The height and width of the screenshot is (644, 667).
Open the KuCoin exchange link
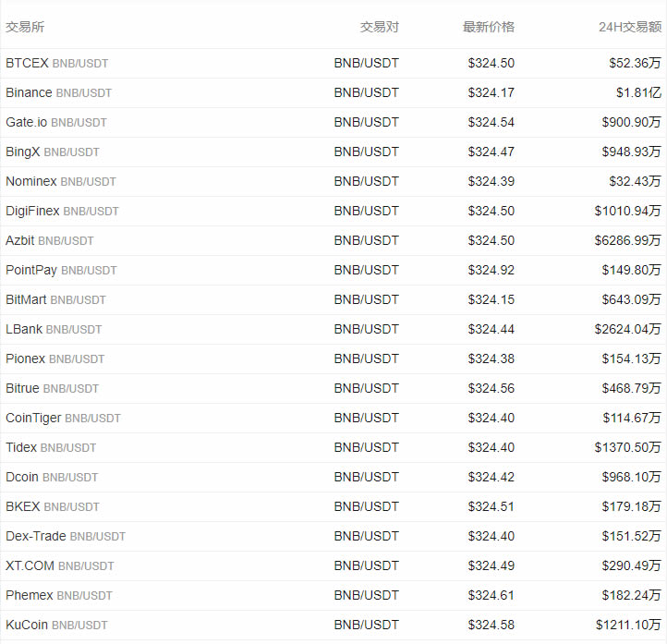[27, 625]
